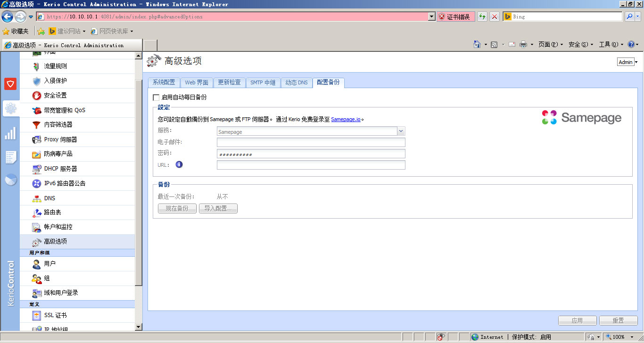Screen dimensions: 644x343
Task: Click the IPv6 路由器公告 icon
Action: [x=36, y=183]
